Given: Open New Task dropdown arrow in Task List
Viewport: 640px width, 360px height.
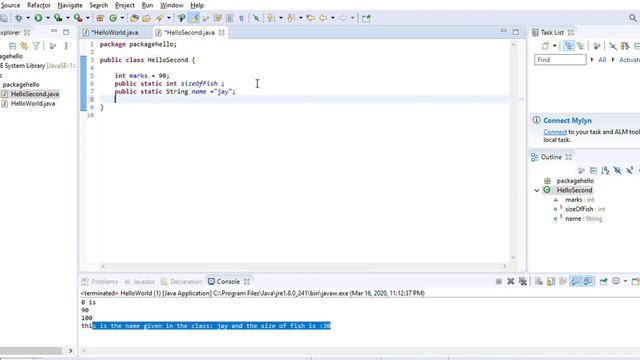Looking at the screenshot, I should [554, 46].
